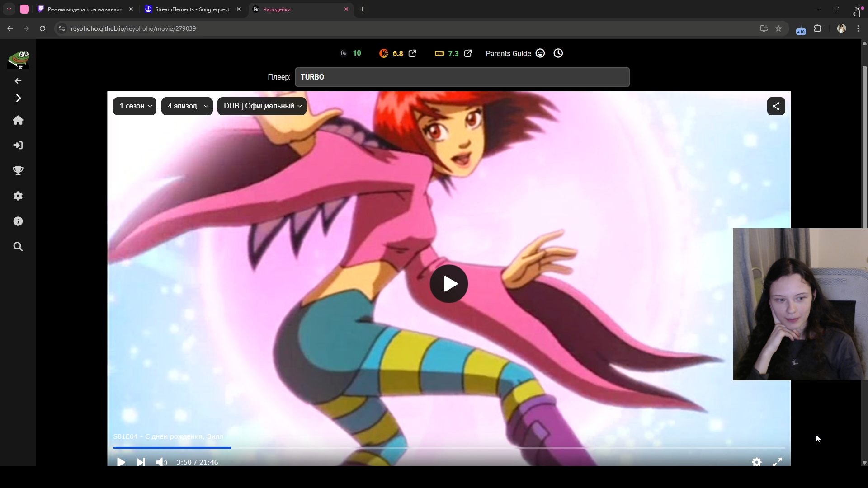Open search from sidebar magnifier icon
The width and height of the screenshot is (868, 488).
[x=18, y=247]
